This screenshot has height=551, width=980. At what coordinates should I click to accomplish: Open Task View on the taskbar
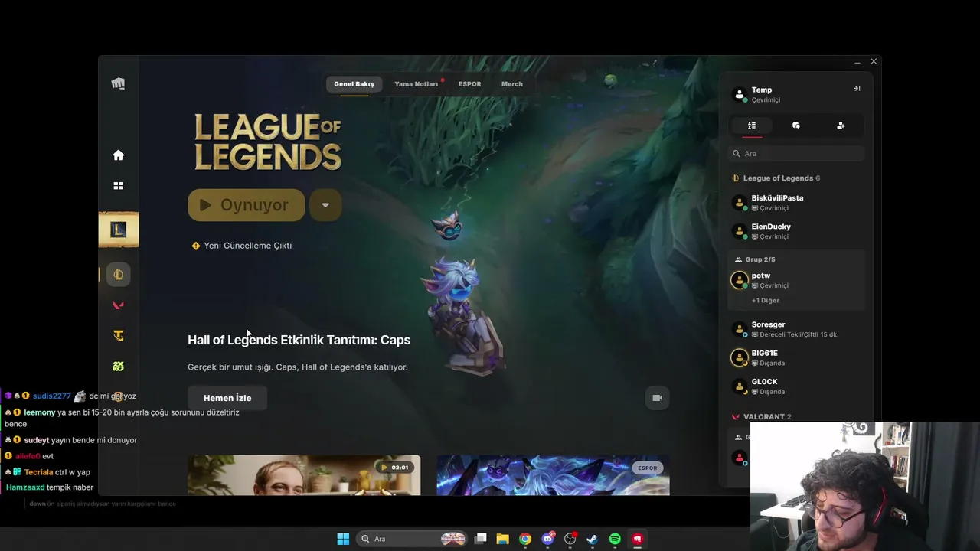pyautogui.click(x=481, y=539)
